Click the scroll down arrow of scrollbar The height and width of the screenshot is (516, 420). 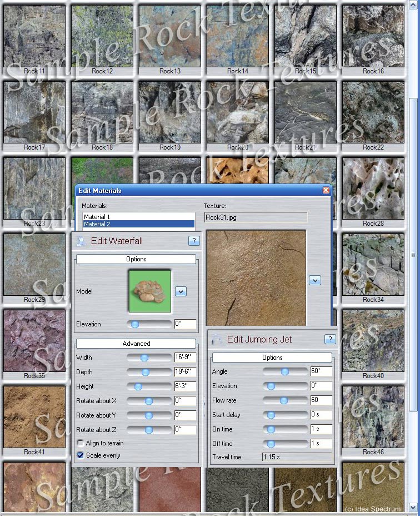click(413, 507)
